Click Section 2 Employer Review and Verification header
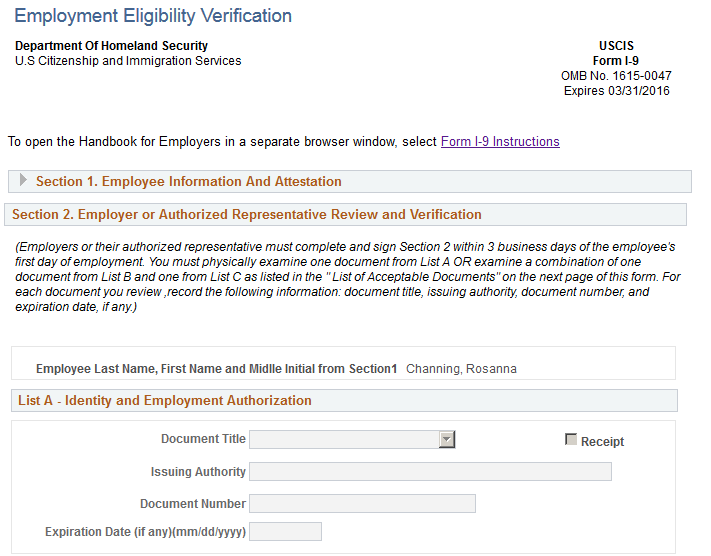Screen dimensions: 711x556 (247, 215)
